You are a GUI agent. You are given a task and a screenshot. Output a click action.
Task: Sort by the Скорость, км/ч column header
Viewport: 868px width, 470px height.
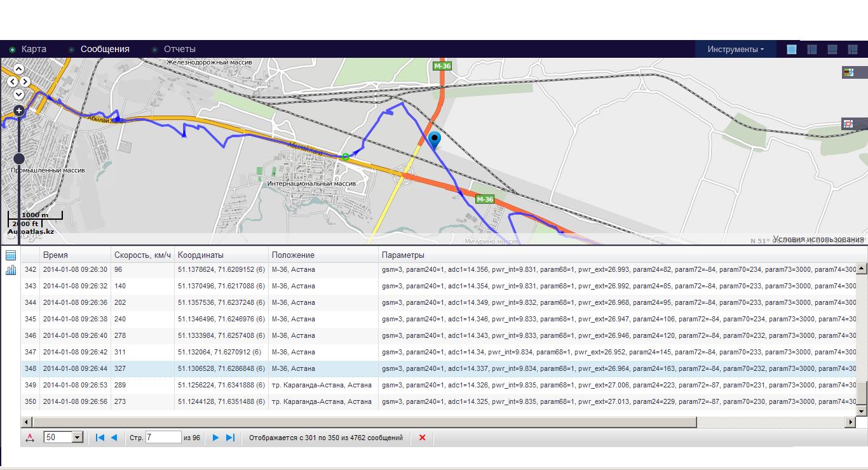142,255
